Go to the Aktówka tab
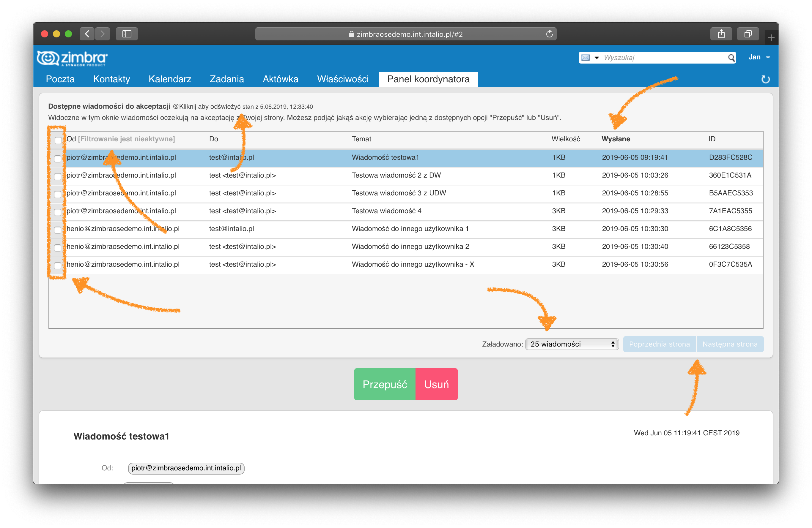This screenshot has width=812, height=528. point(281,79)
